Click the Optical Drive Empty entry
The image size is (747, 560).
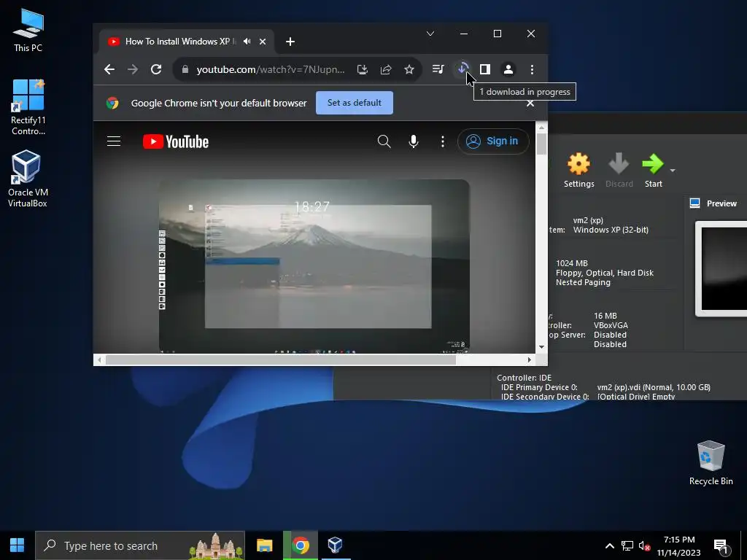[636, 397]
